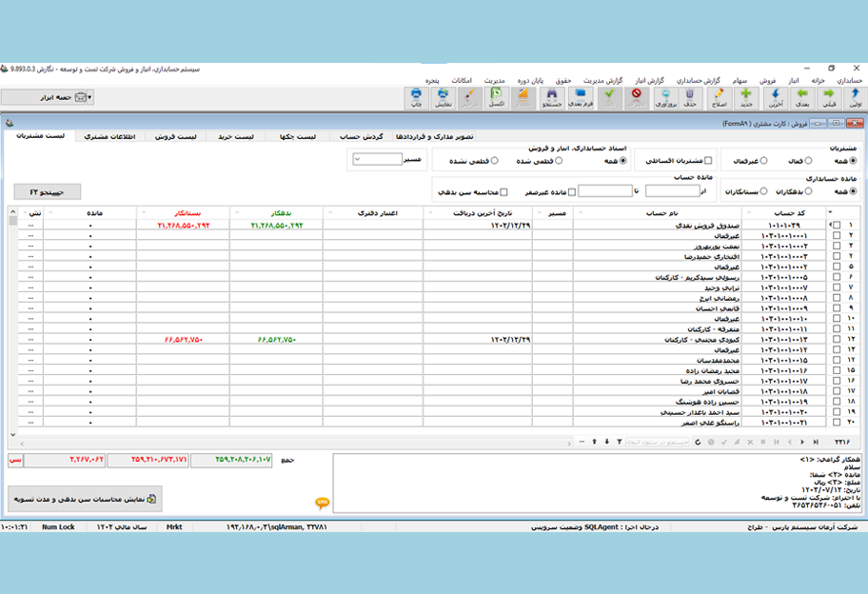Switch to the اطلاعات مشتری tab

point(109,137)
